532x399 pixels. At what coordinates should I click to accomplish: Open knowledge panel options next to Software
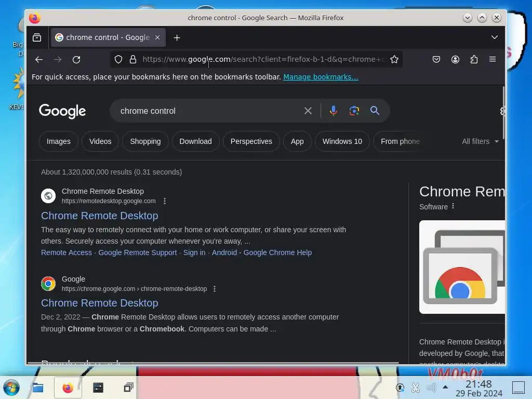click(x=453, y=206)
